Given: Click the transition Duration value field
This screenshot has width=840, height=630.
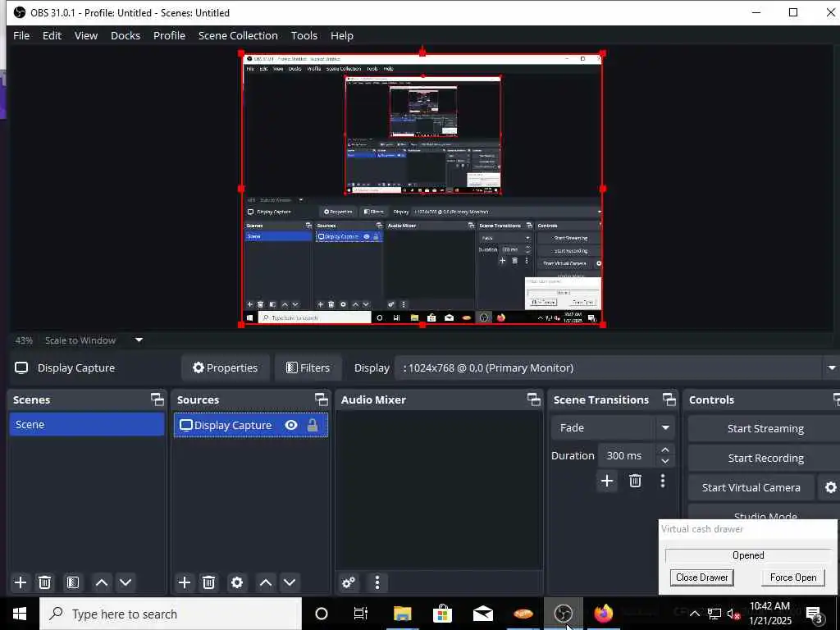Looking at the screenshot, I should coord(627,455).
